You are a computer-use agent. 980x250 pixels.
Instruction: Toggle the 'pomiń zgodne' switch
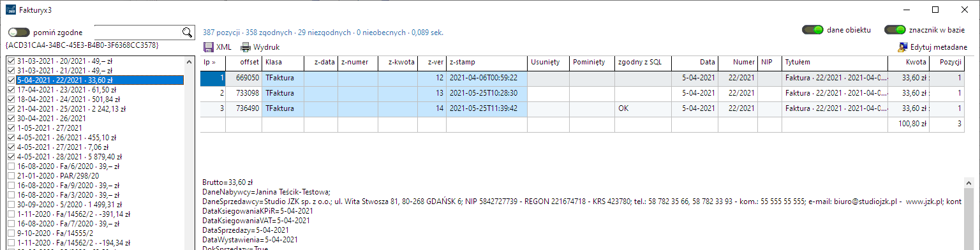[19, 32]
